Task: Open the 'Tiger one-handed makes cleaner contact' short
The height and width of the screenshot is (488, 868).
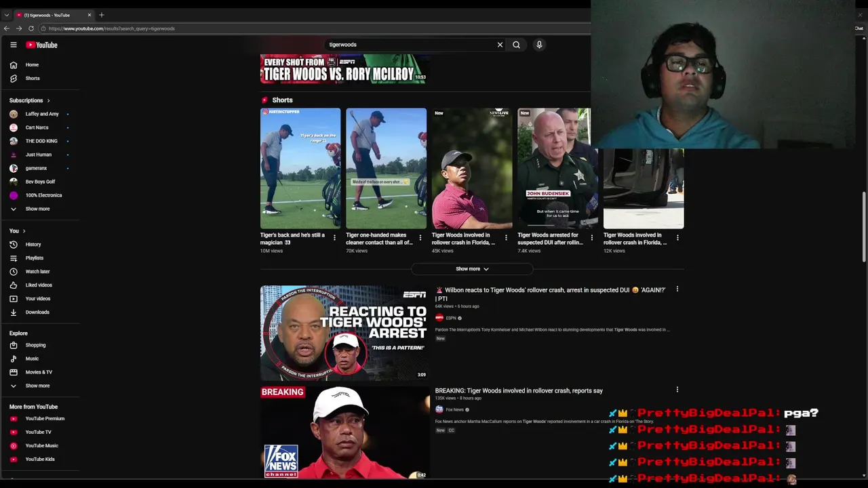Action: (386, 169)
